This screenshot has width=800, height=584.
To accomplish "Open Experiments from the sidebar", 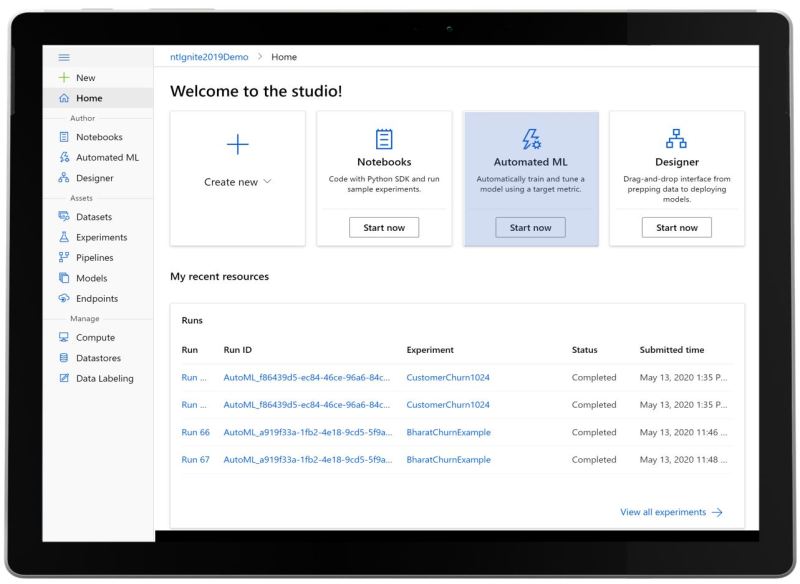I will 98,237.
